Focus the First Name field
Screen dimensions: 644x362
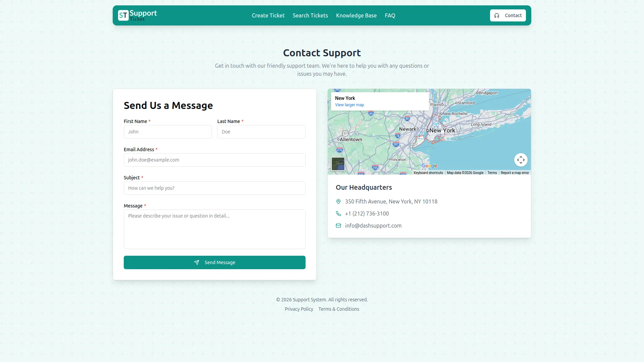(x=168, y=132)
